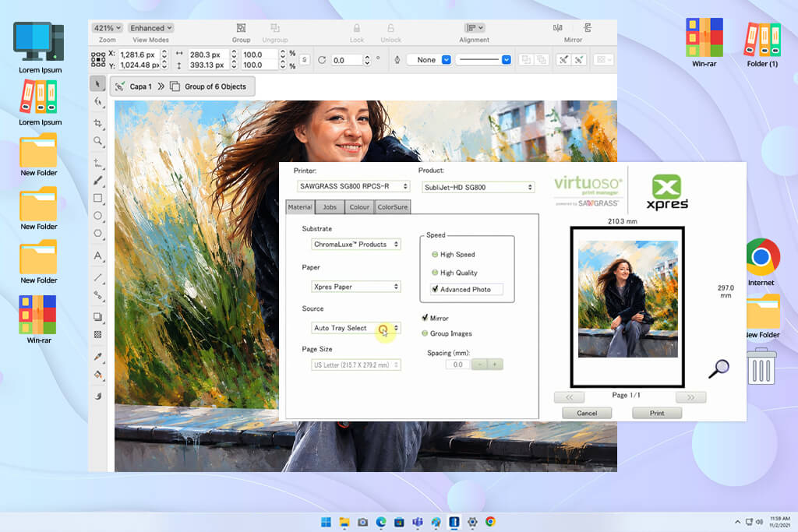Toggle Advanced Photo checkbox
Image resolution: width=798 pixels, height=532 pixels.
pyautogui.click(x=435, y=289)
